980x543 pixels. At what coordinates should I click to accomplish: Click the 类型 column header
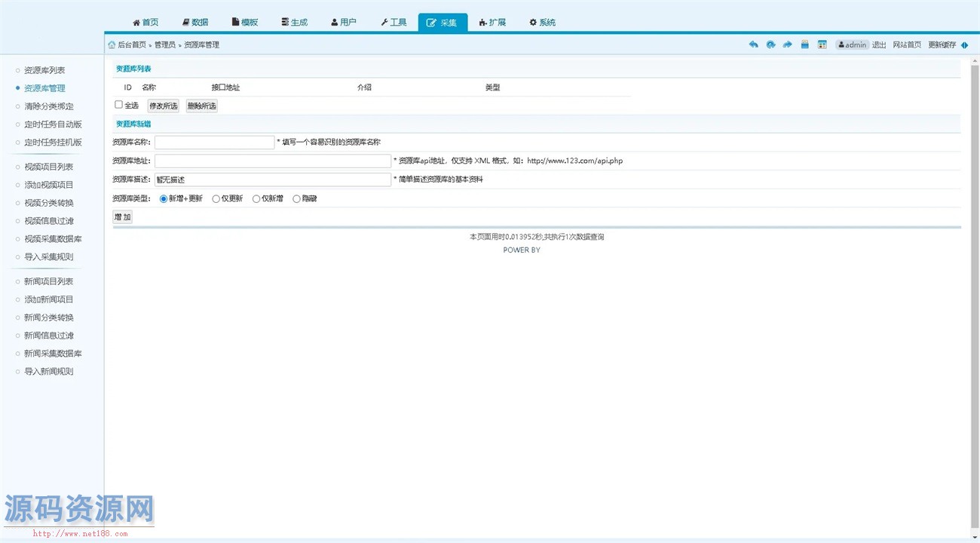(492, 87)
